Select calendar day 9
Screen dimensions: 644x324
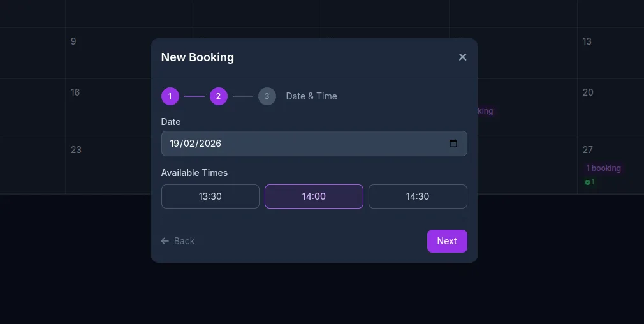click(73, 41)
